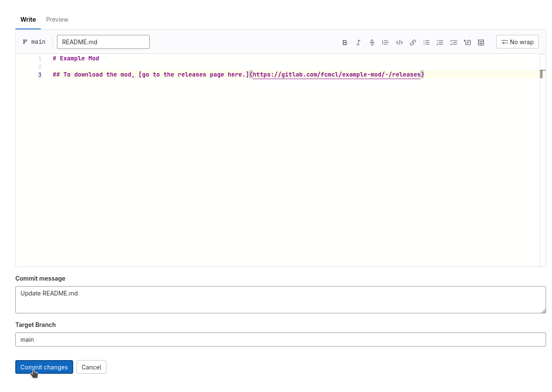This screenshot has width=552, height=392.
Task: Switch to the Preview tab
Action: pyautogui.click(x=57, y=20)
